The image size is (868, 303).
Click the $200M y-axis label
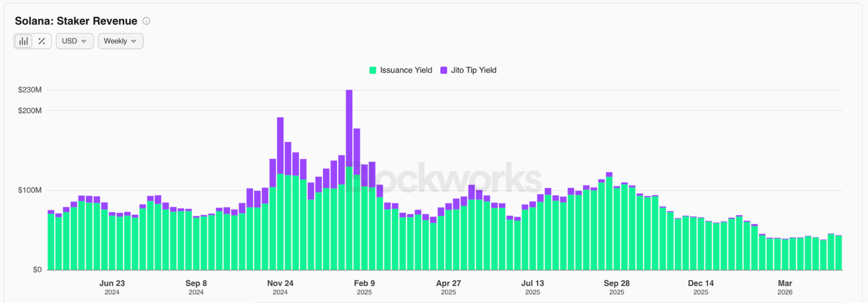[30, 111]
